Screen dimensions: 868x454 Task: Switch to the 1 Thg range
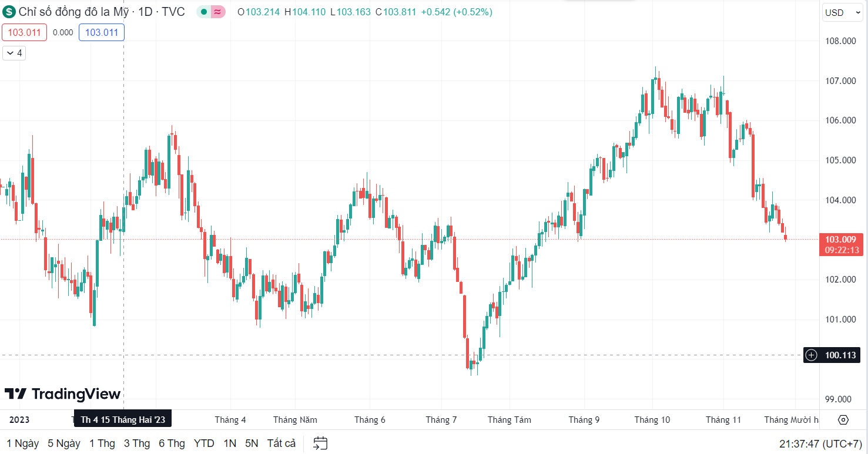click(x=102, y=443)
